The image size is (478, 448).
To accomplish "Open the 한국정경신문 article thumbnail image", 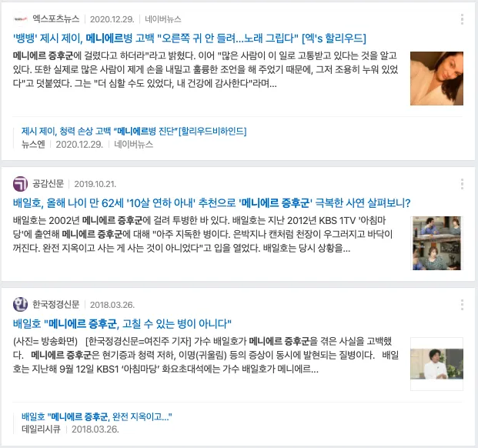I will coord(436,364).
